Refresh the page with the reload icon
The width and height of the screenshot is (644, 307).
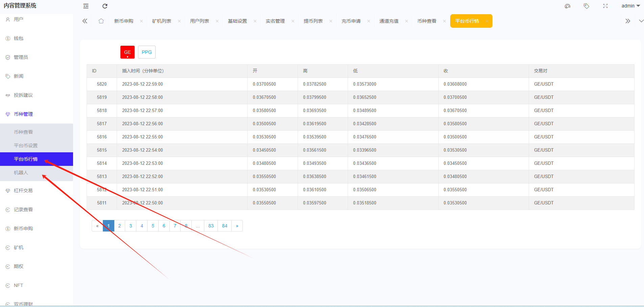point(105,6)
